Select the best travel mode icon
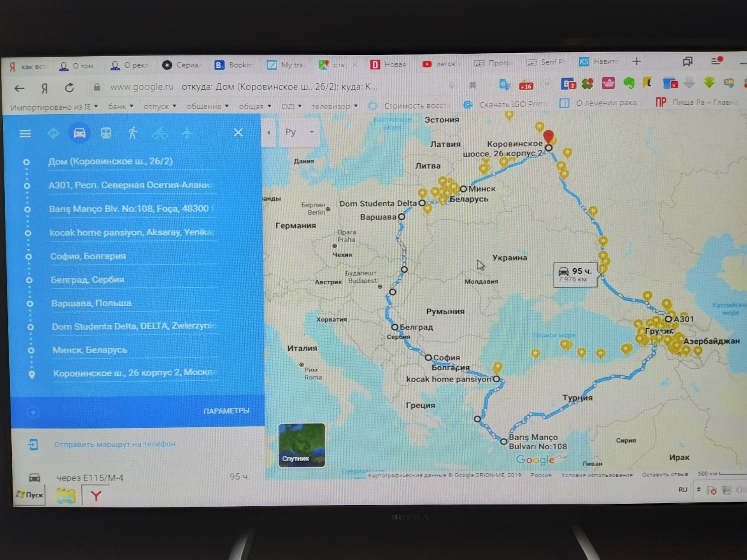This screenshot has width=747, height=560. (x=53, y=133)
